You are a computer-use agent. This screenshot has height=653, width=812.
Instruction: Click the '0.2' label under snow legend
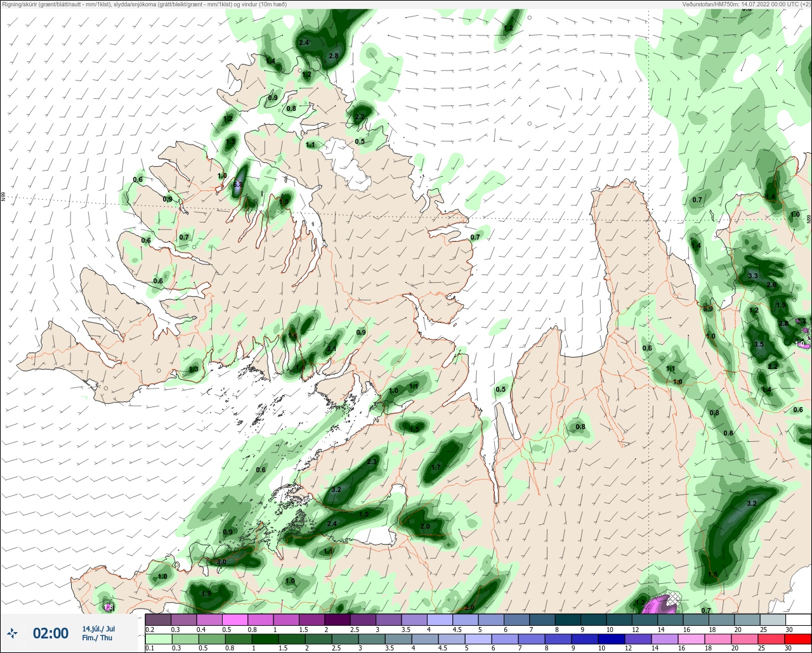pos(149,629)
